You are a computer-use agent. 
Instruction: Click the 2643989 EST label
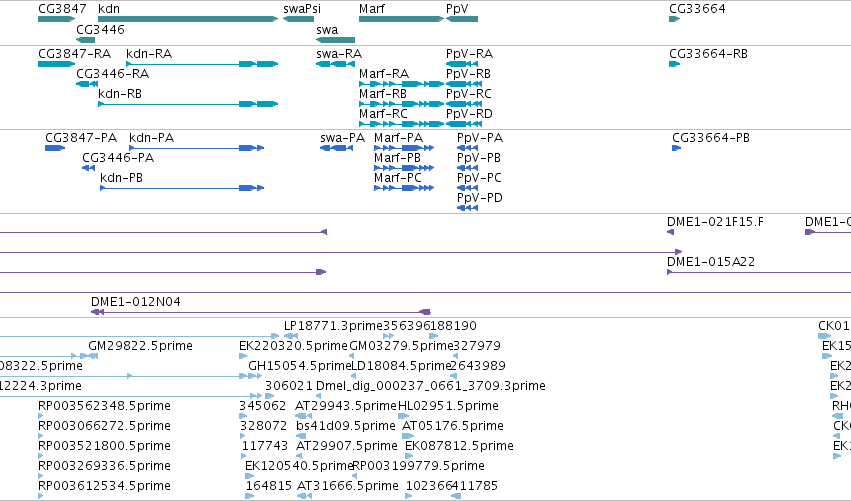tap(478, 366)
